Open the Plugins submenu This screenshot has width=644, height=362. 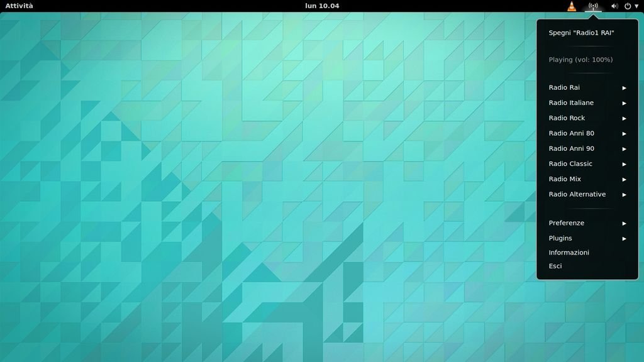(x=587, y=238)
